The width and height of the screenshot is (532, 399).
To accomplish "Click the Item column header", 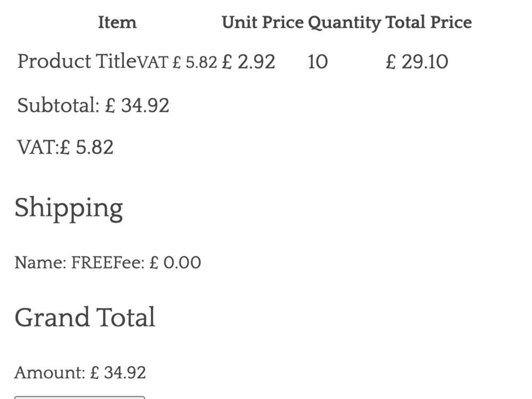I will click(117, 22).
